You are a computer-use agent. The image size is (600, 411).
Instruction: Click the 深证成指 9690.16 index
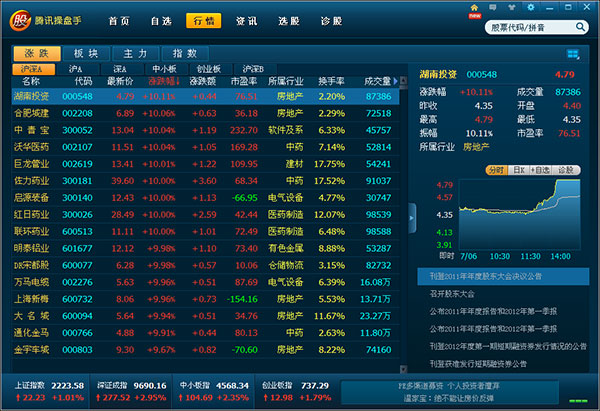(131, 391)
